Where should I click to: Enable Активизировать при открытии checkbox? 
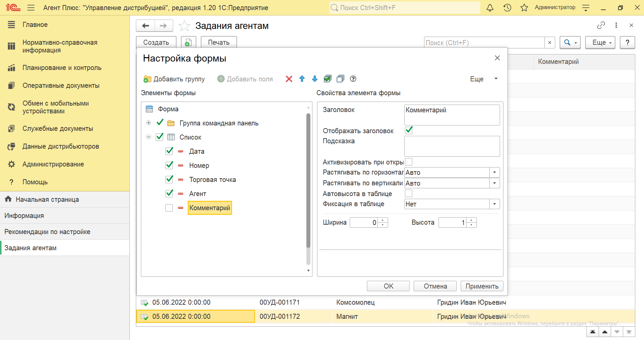pos(409,162)
